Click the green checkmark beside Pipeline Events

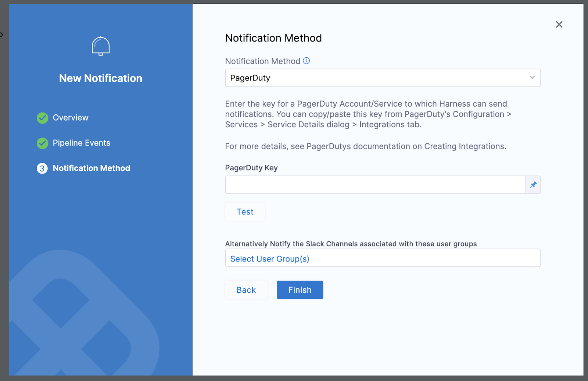click(42, 143)
